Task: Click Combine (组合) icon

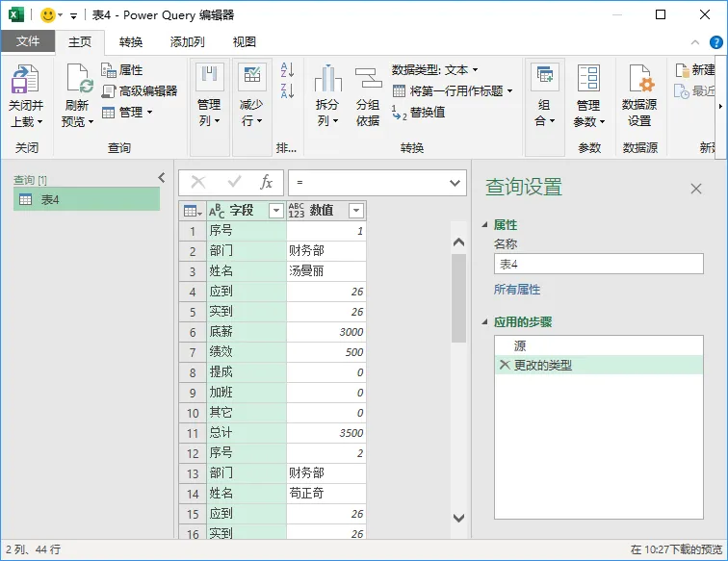Action: 545,77
